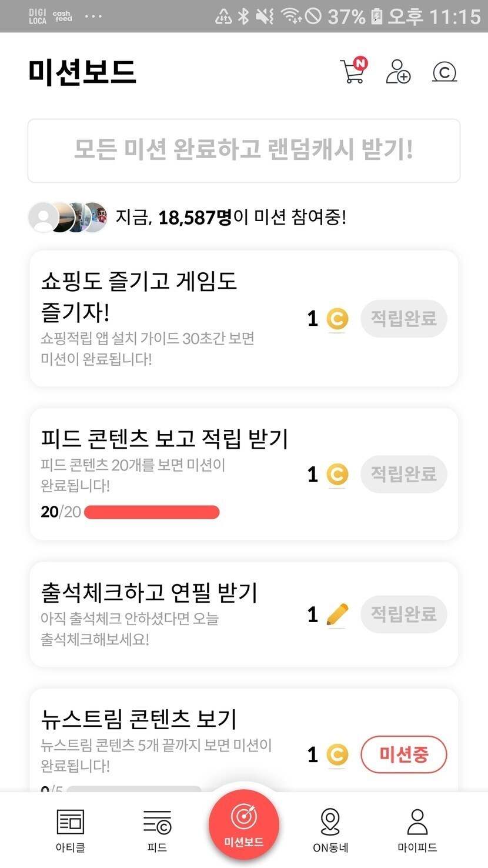Tap the participant profile avatars
The image size is (488, 868).
(68, 218)
